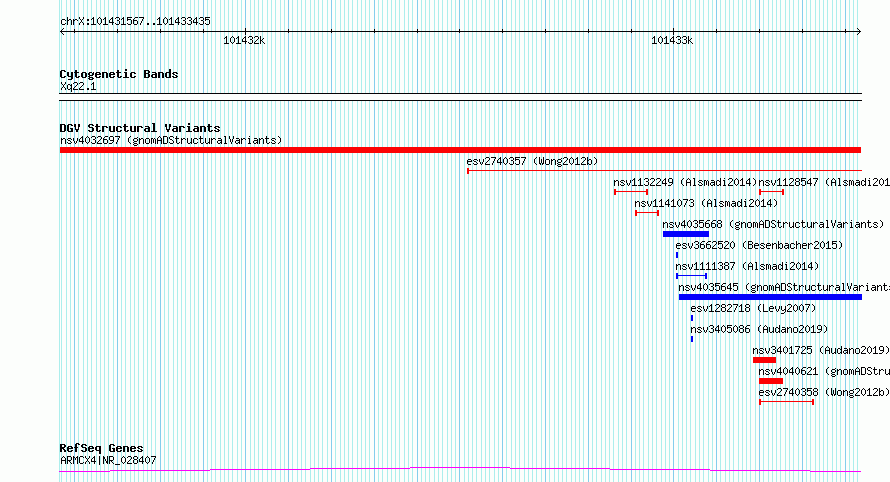This screenshot has height=482, width=890.
Task: Open the ARMCX4|NR_028407 gene label
Action: (108, 460)
